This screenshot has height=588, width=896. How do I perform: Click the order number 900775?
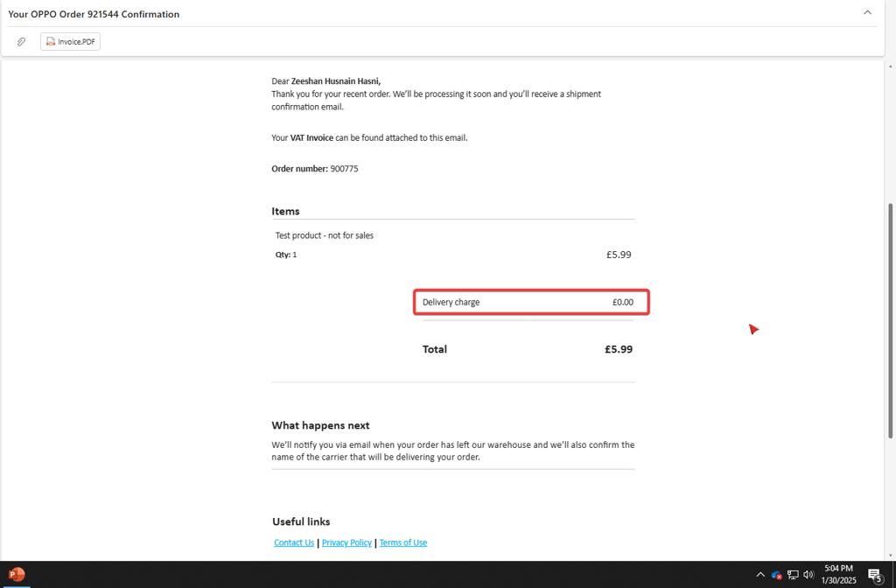344,169
